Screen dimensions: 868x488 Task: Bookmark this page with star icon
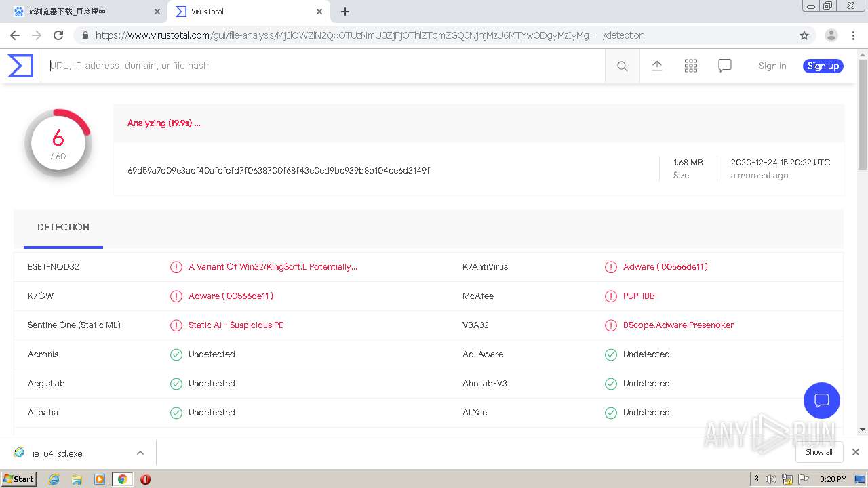coord(804,35)
